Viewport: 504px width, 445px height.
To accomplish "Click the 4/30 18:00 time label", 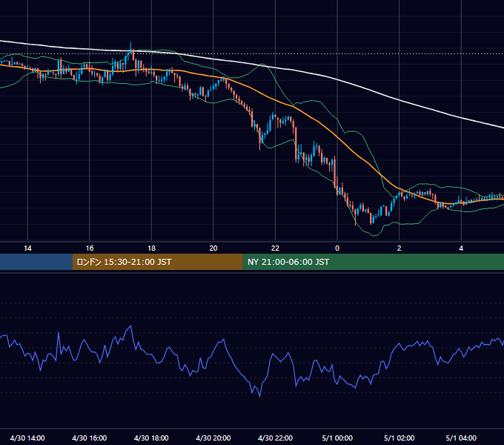I will coord(151,438).
